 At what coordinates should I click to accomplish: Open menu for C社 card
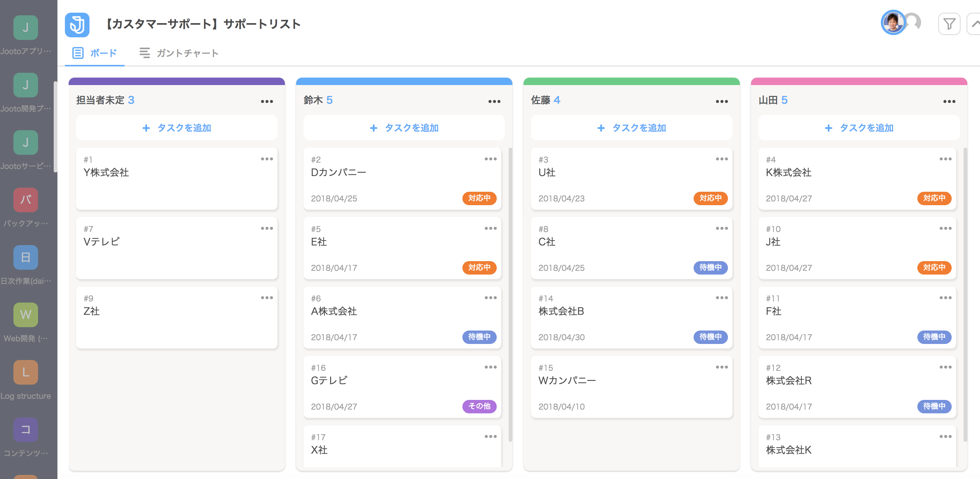tap(722, 228)
